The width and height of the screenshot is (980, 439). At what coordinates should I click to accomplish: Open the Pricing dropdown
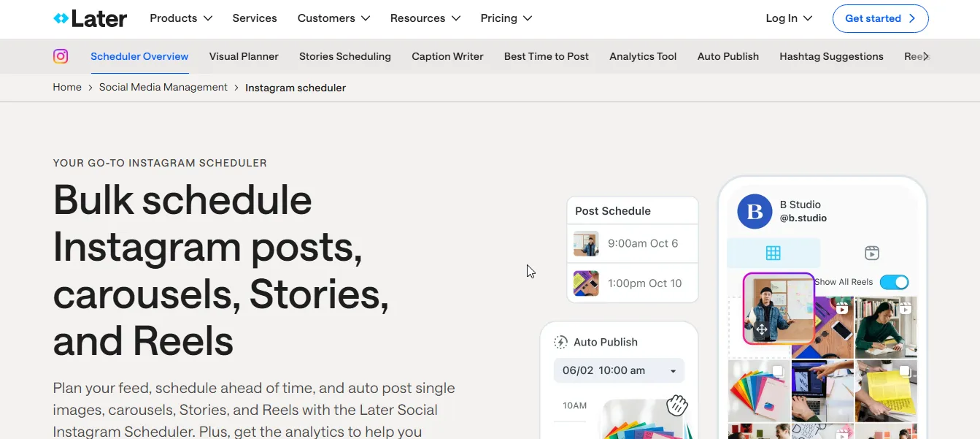506,18
